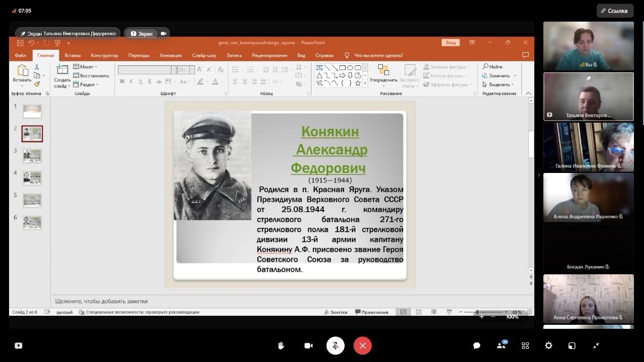Switch to the Вставка ribbon tab
Screen dimensions: 644x362
point(72,55)
